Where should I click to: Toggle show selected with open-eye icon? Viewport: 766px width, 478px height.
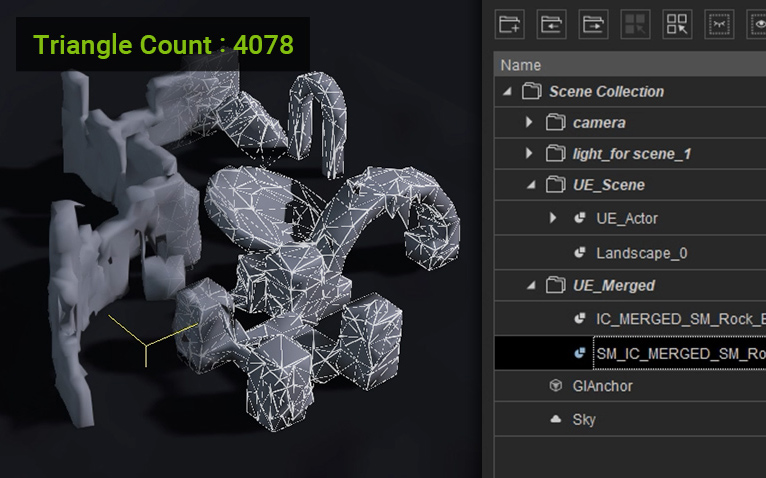758,24
